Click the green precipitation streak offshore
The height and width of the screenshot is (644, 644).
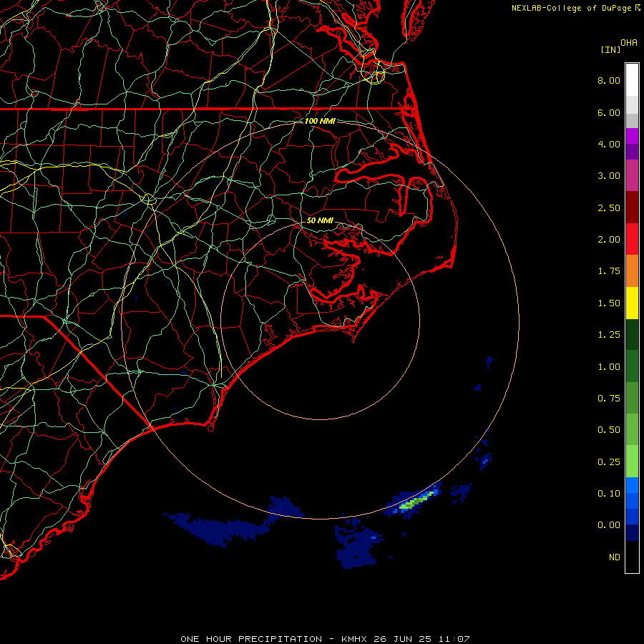click(x=416, y=501)
